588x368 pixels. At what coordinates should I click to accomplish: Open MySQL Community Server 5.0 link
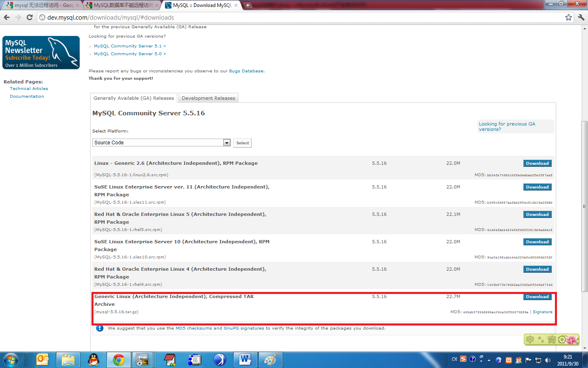pos(130,54)
